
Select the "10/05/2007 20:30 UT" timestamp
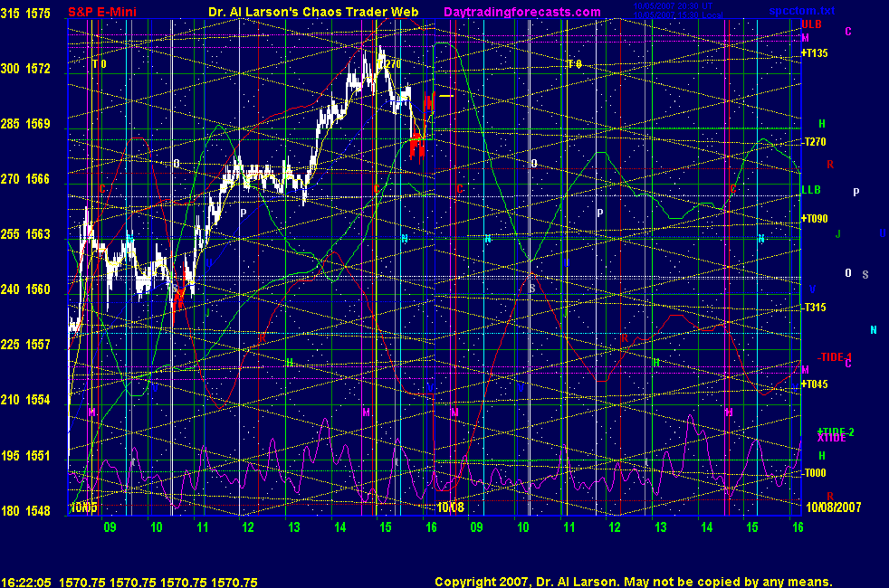tap(673, 6)
